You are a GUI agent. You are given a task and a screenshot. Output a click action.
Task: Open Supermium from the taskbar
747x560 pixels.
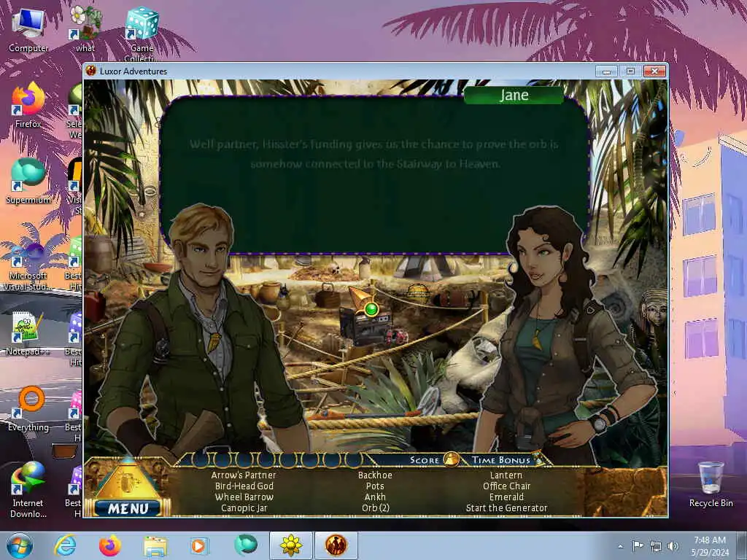point(245,545)
